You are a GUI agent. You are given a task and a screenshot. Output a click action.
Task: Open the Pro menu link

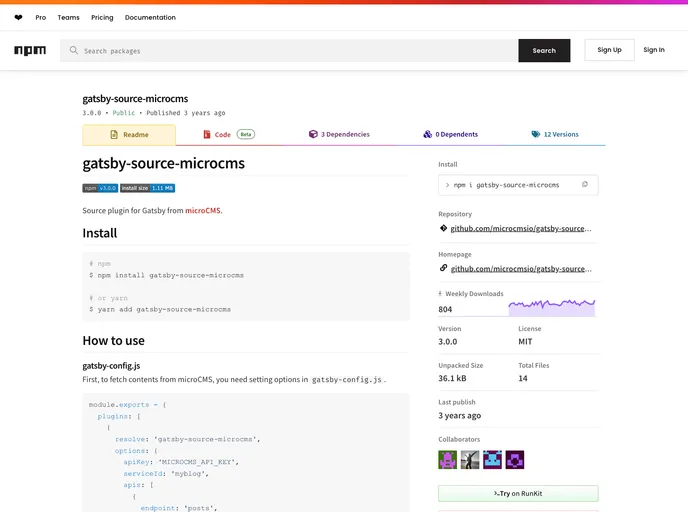(x=41, y=18)
